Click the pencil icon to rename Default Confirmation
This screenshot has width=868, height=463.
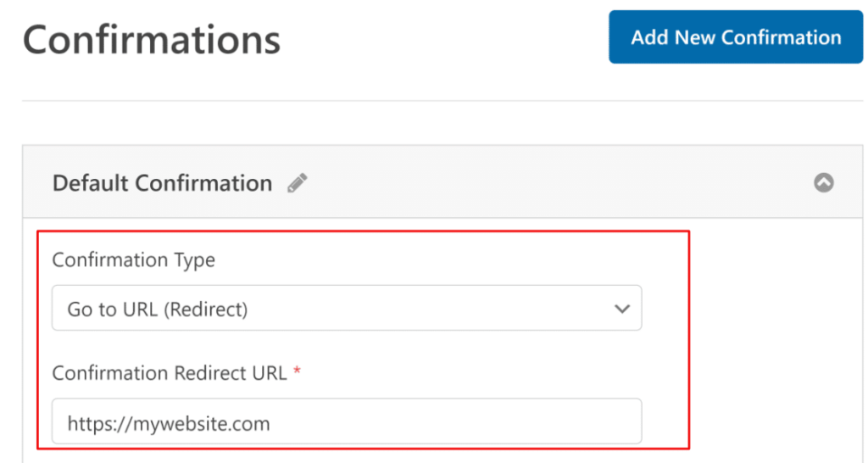click(297, 183)
